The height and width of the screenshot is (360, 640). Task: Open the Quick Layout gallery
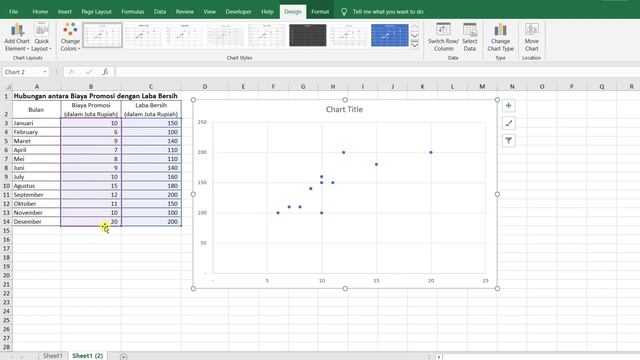(41, 37)
